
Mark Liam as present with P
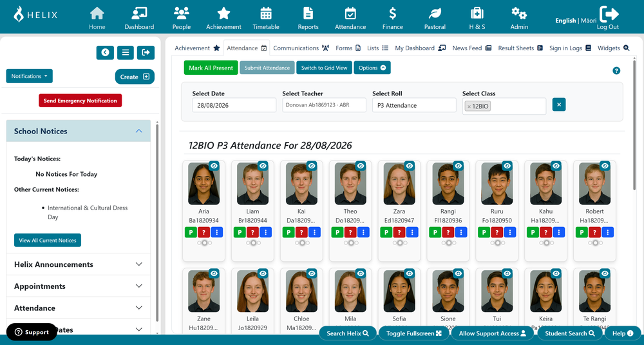(240, 232)
